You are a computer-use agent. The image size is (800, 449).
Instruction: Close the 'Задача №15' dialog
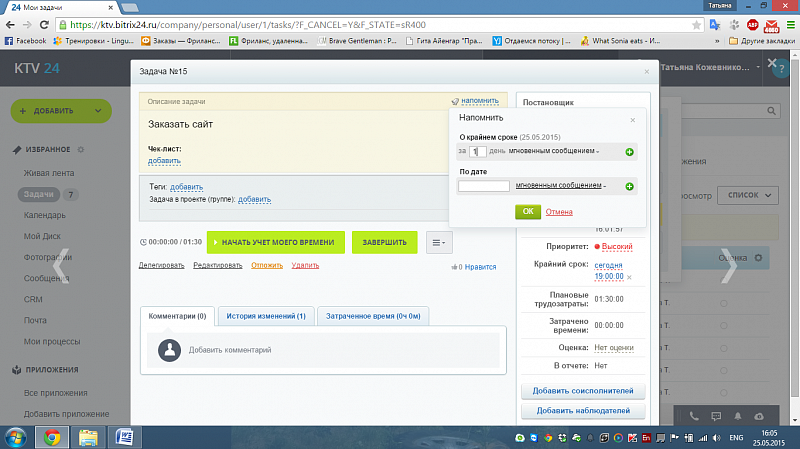(x=646, y=71)
